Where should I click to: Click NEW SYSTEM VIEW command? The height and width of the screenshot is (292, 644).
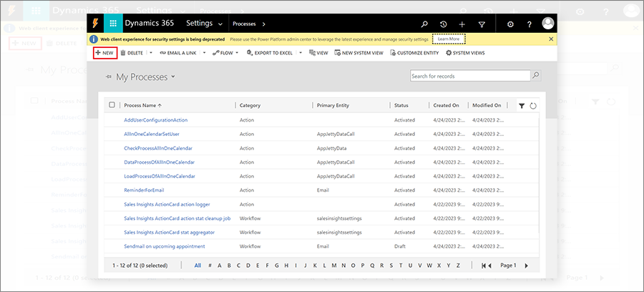click(359, 53)
